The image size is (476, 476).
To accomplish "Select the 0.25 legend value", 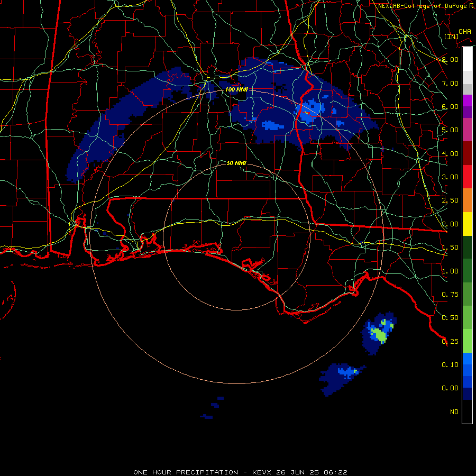I will pos(450,342).
